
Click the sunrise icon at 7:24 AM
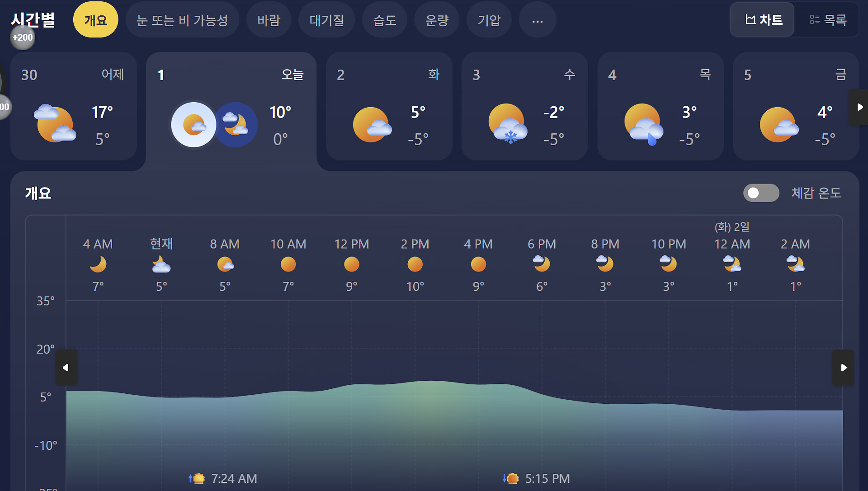[x=197, y=478]
